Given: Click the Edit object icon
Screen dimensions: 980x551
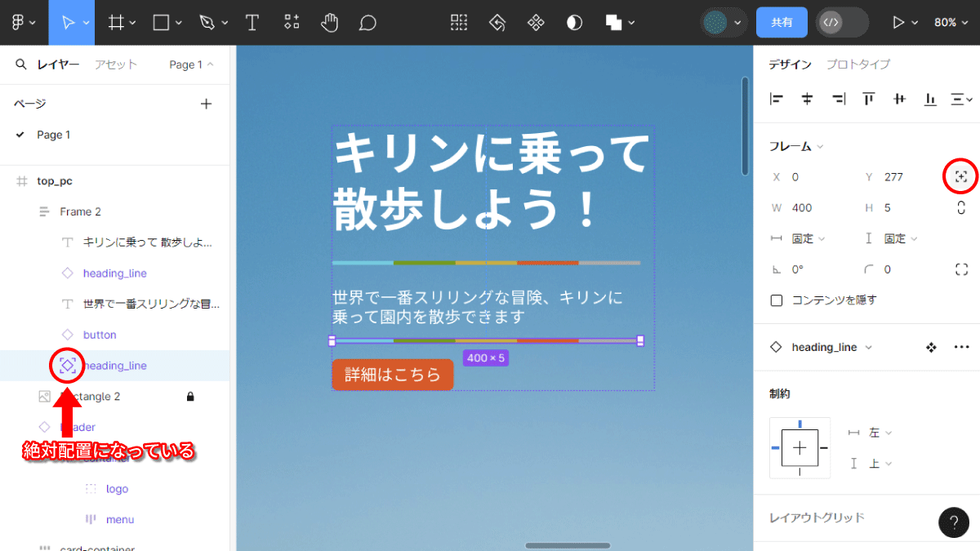Looking at the screenshot, I should pos(460,23).
